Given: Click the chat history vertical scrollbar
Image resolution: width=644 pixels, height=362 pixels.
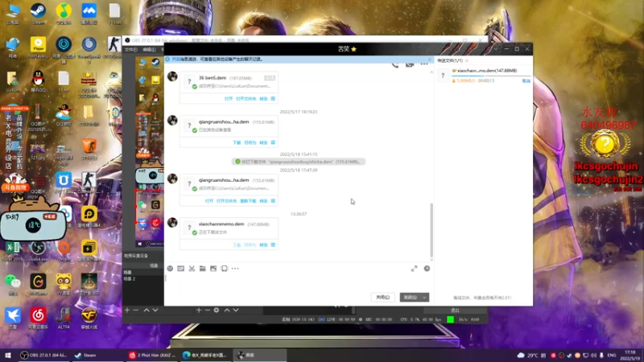Looking at the screenshot, I should point(431,230).
